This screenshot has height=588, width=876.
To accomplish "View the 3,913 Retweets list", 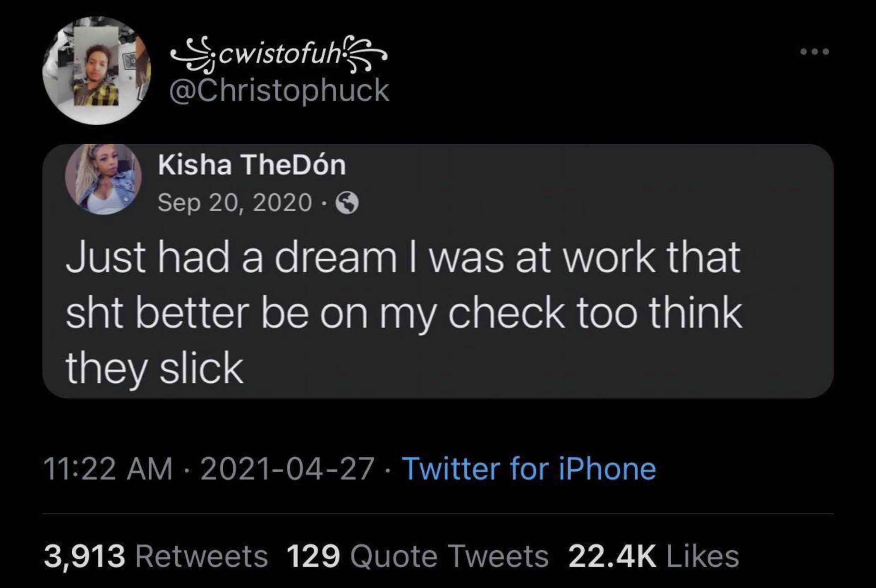I will point(156,556).
